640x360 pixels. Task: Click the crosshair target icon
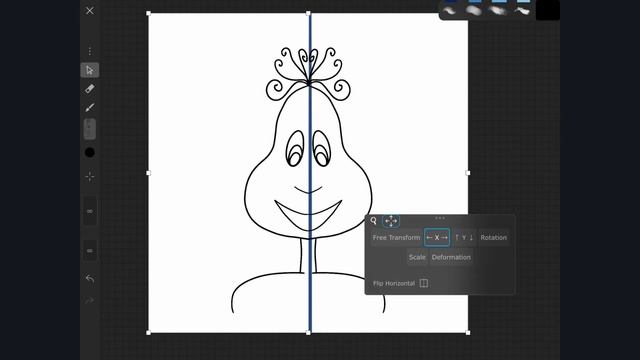90,177
